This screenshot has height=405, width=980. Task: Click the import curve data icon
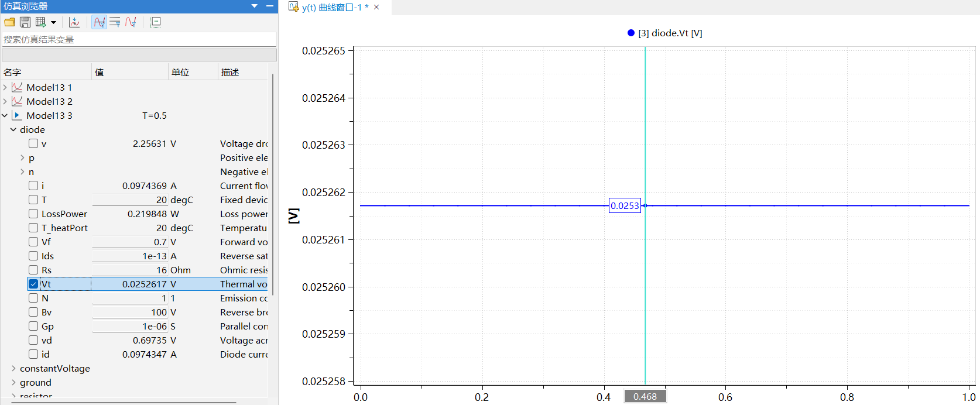tap(74, 22)
